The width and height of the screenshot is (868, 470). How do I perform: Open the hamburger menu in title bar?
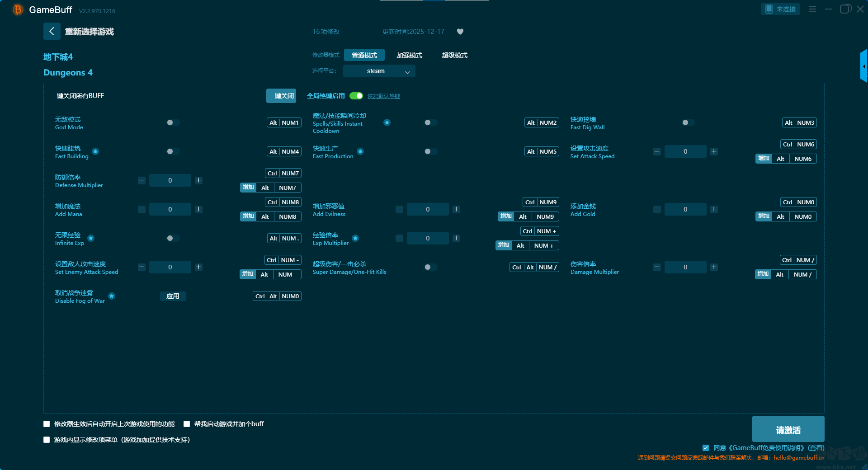812,9
